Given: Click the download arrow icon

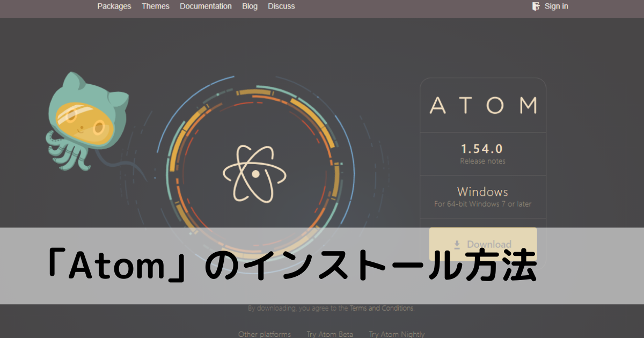Looking at the screenshot, I should (457, 244).
